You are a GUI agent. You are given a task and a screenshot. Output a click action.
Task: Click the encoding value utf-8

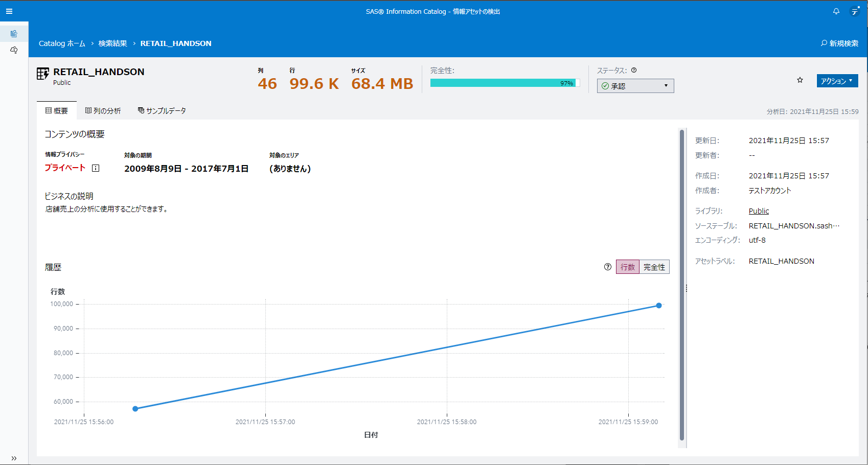(x=757, y=240)
